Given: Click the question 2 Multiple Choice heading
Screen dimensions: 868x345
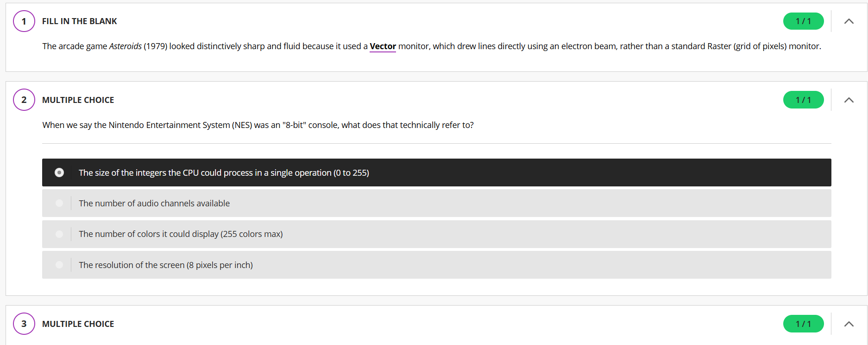Looking at the screenshot, I should [78, 100].
